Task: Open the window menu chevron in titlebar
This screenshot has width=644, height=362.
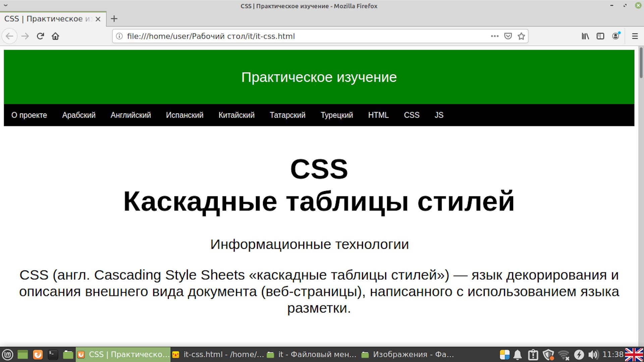Action: tap(6, 5)
